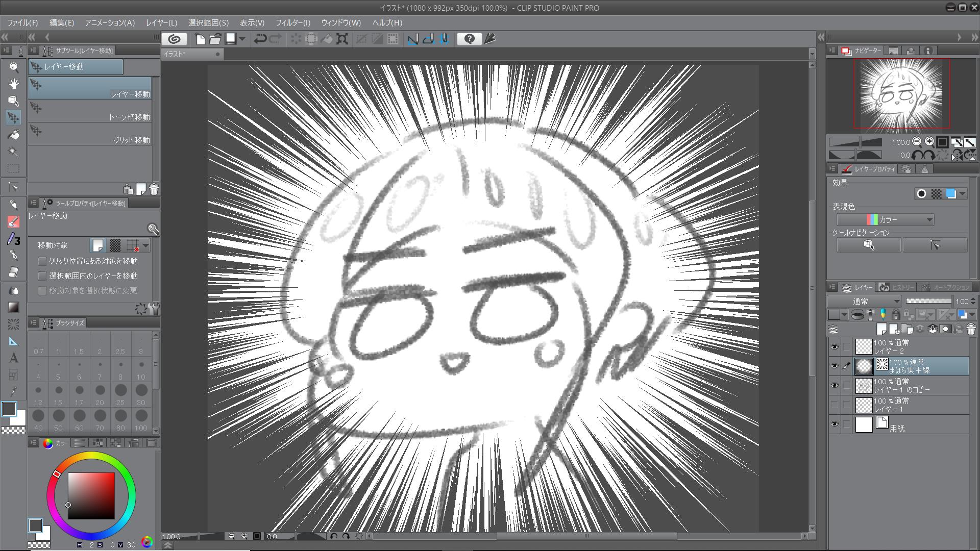Select the グリッド移動 sub tool
The height and width of the screenshot is (551, 980).
point(90,134)
